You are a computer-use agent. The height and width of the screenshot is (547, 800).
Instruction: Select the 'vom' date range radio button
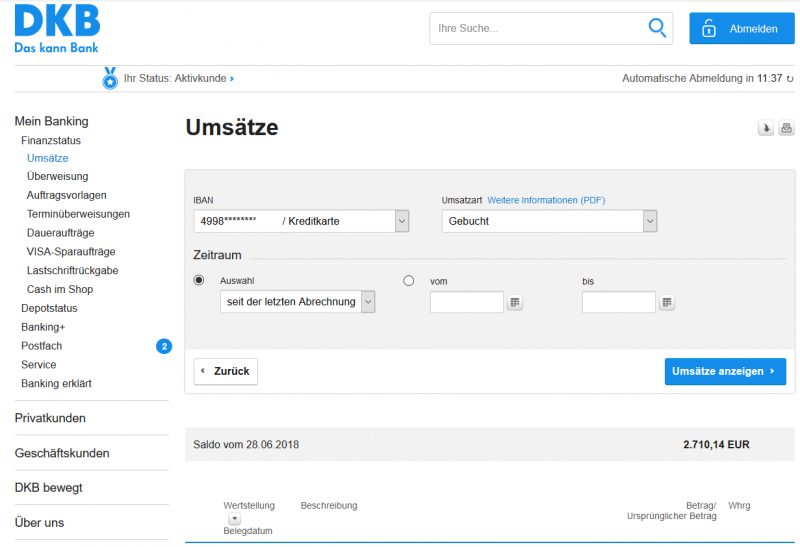pyautogui.click(x=408, y=281)
